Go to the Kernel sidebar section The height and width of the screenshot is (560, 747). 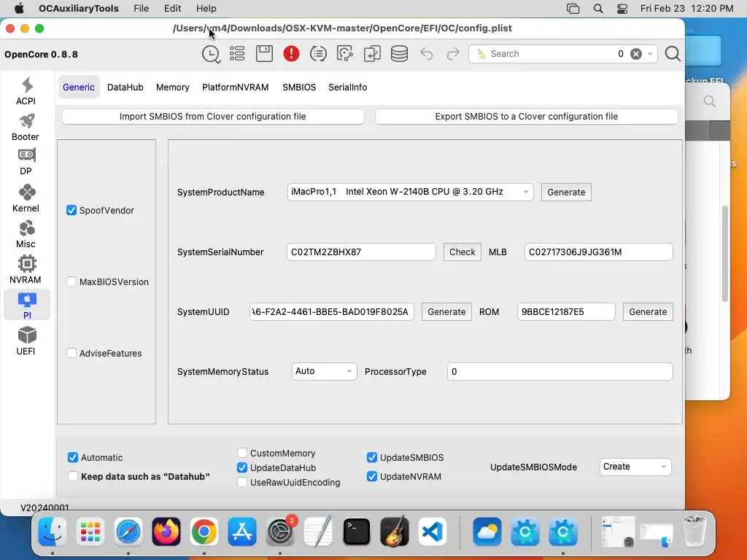[26, 198]
